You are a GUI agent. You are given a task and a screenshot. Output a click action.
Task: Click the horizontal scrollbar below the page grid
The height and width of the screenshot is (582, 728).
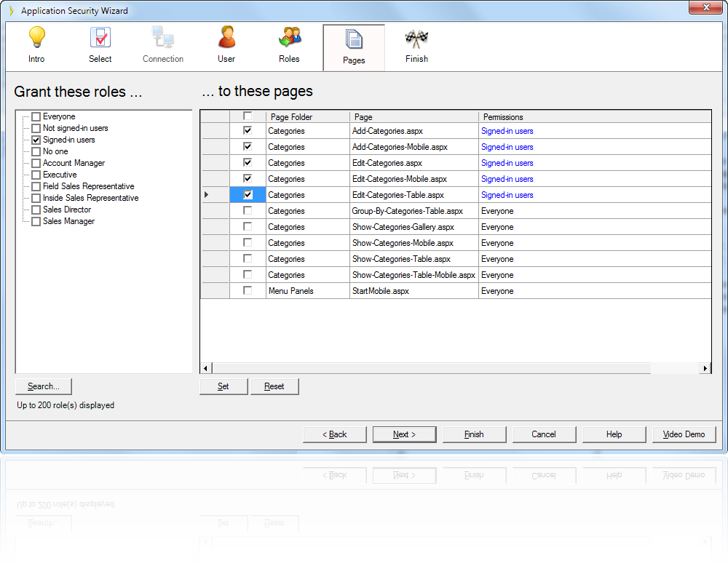(437, 368)
